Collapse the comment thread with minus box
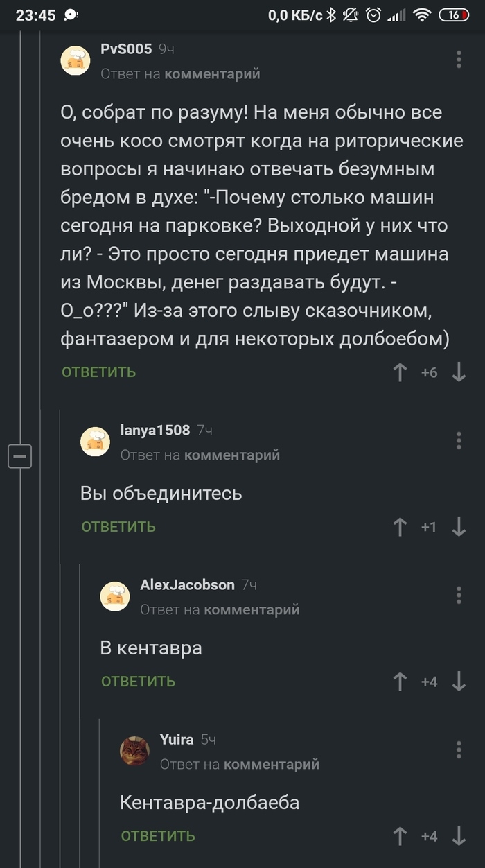The width and height of the screenshot is (485, 868). tap(19, 456)
